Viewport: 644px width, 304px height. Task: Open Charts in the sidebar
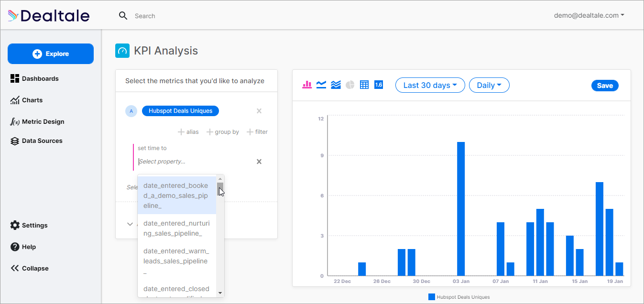[x=26, y=100]
